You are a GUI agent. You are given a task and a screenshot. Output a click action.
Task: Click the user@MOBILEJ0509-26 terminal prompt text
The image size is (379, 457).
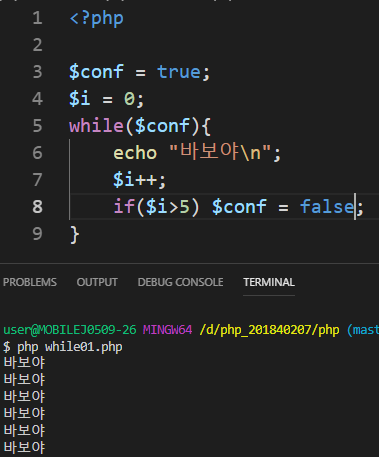click(70, 330)
